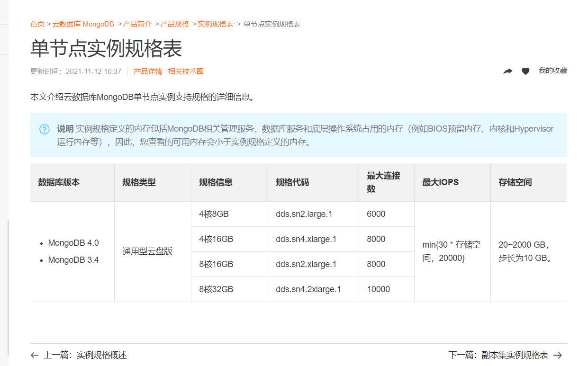Open 实例规格表 breadcrumb
This screenshot has width=588, height=366.
point(216,24)
